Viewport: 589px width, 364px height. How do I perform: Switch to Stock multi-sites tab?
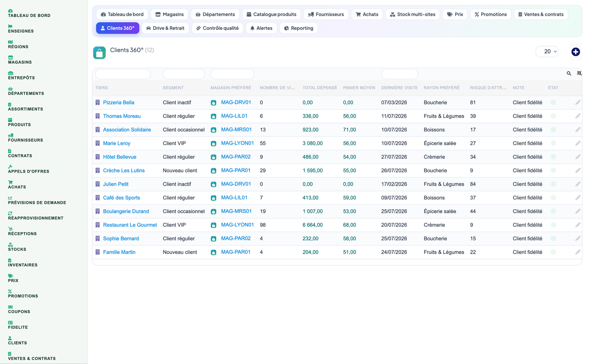413,14
